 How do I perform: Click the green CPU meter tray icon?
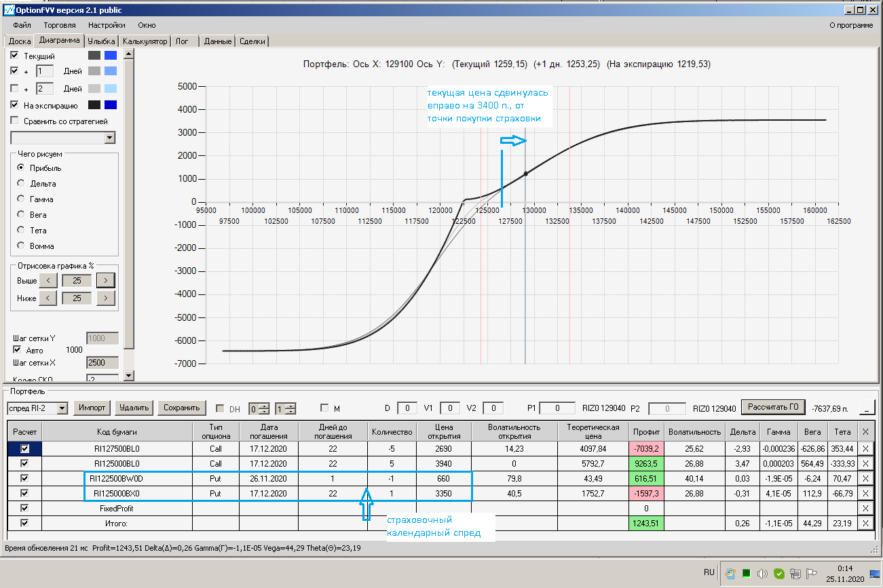click(x=747, y=573)
